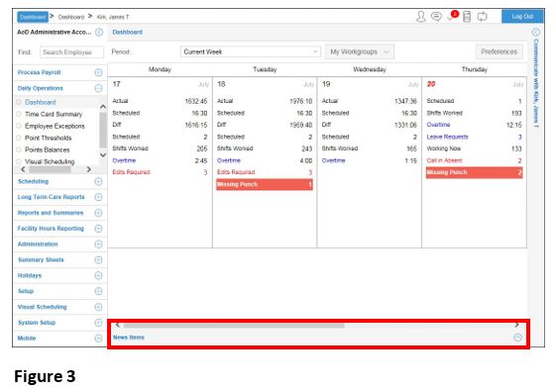Open the Preferences button
The height and width of the screenshot is (392, 556).
(499, 51)
